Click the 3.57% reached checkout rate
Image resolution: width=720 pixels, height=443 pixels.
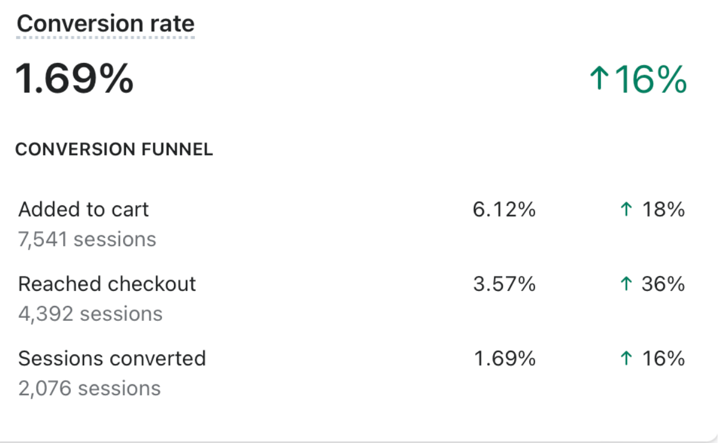(504, 284)
